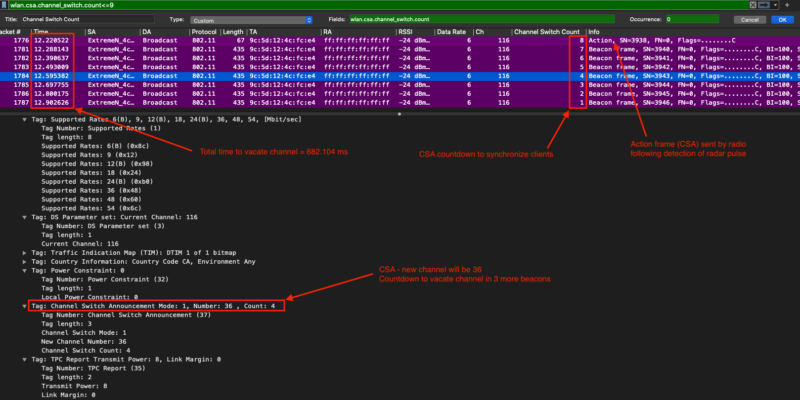
Task: Collapse the Channel Switch Announcement tag
Action: pyautogui.click(x=25, y=306)
